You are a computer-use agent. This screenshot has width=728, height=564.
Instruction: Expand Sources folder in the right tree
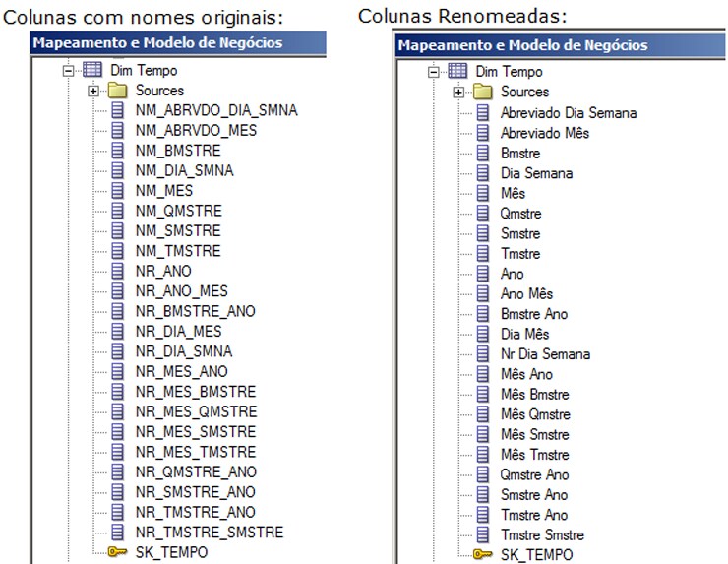pyautogui.click(x=458, y=92)
